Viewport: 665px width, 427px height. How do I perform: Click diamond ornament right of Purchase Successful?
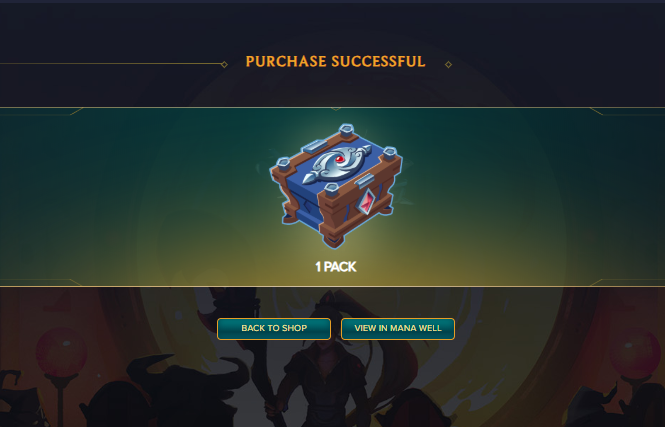(x=448, y=64)
